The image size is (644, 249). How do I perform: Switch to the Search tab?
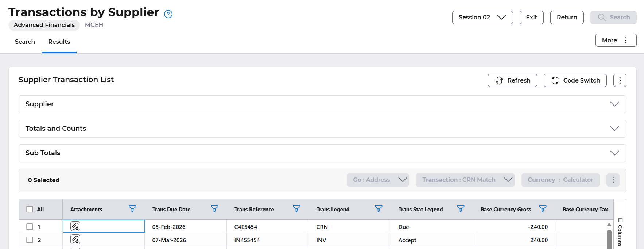pyautogui.click(x=25, y=42)
